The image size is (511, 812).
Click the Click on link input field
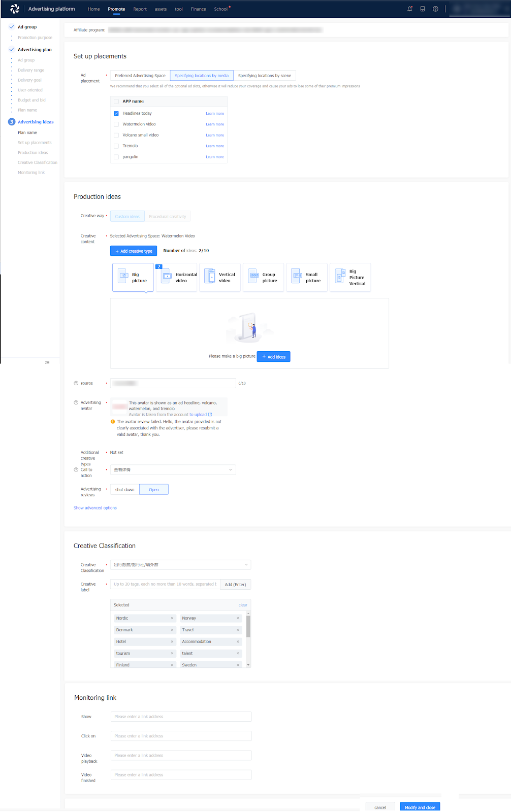181,736
